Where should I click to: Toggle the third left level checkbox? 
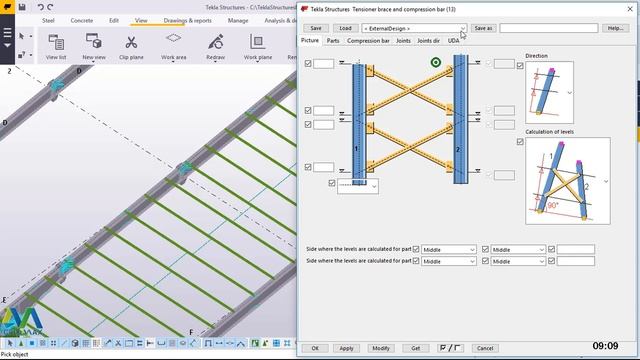(x=308, y=124)
